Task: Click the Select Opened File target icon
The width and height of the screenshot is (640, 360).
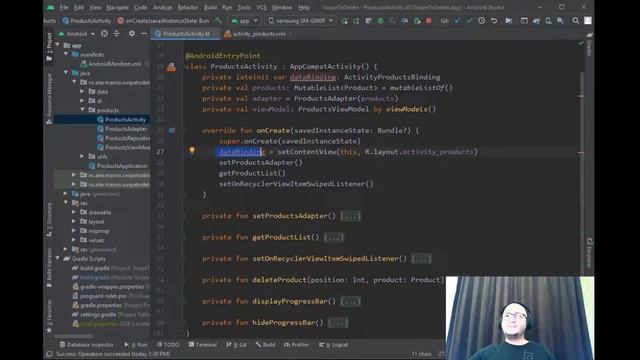Action: click(x=104, y=34)
